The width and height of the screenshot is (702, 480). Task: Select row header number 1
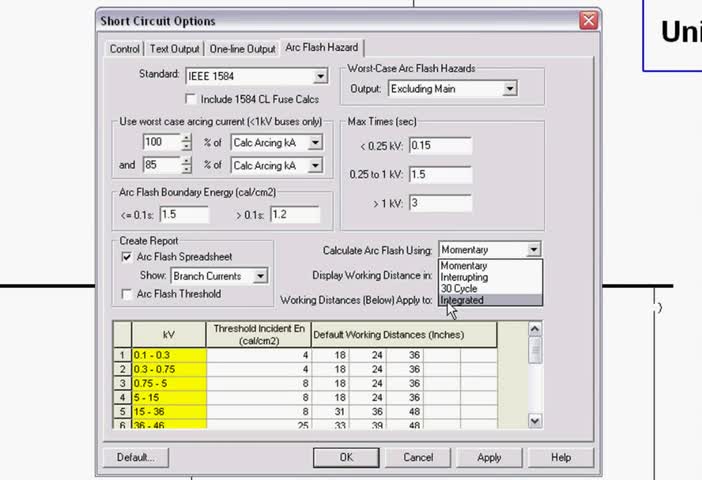pos(122,355)
